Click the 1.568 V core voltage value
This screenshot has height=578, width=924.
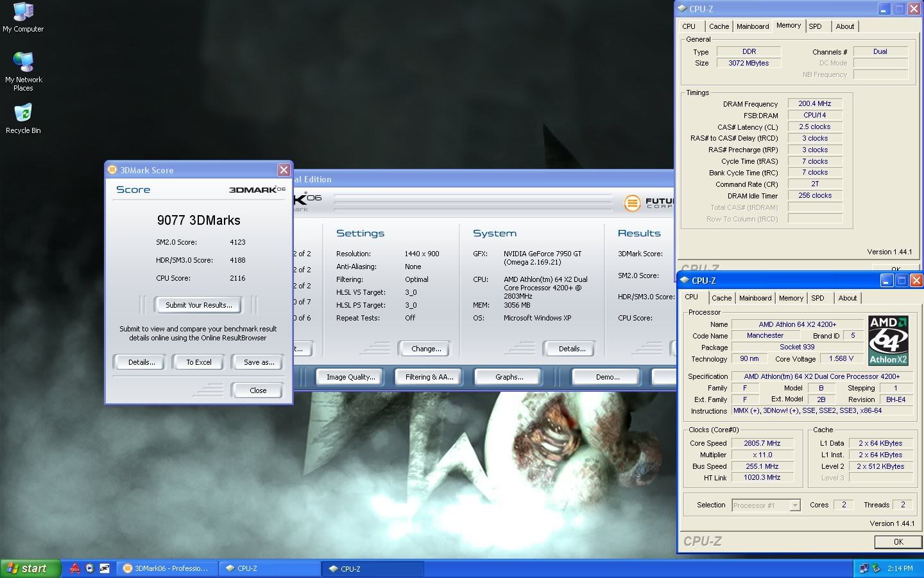pyautogui.click(x=841, y=358)
